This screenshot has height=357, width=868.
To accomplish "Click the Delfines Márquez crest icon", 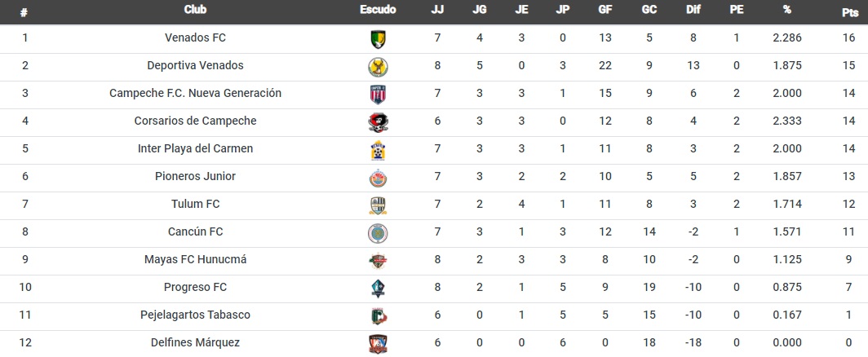I will tap(378, 344).
